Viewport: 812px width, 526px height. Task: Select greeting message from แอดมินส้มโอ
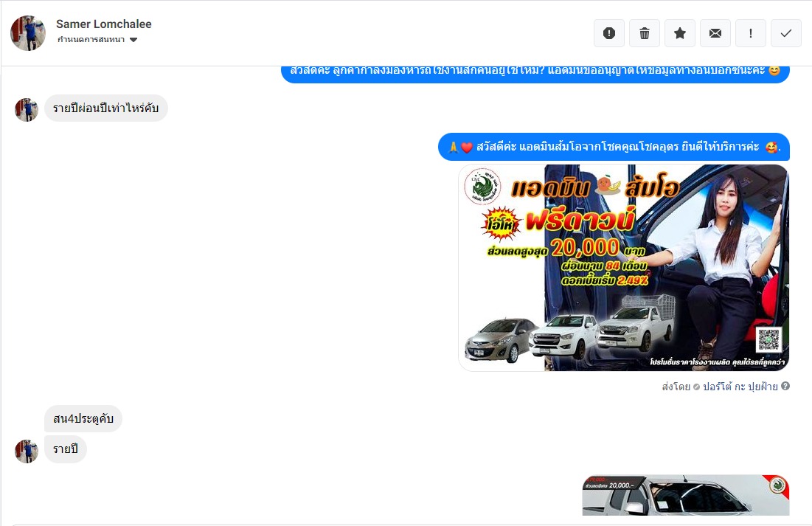[614, 147]
